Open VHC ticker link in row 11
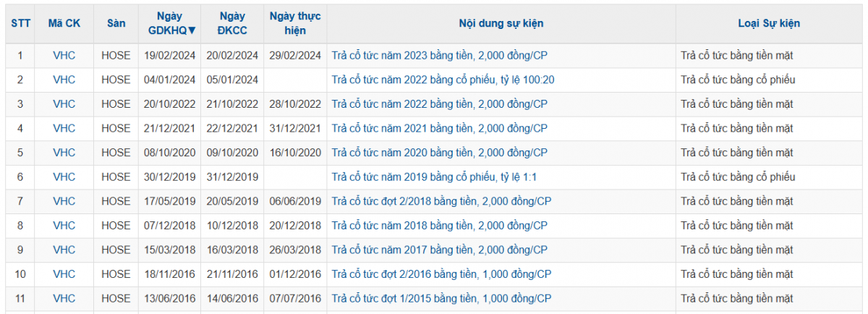868x314 pixels. pos(64,298)
